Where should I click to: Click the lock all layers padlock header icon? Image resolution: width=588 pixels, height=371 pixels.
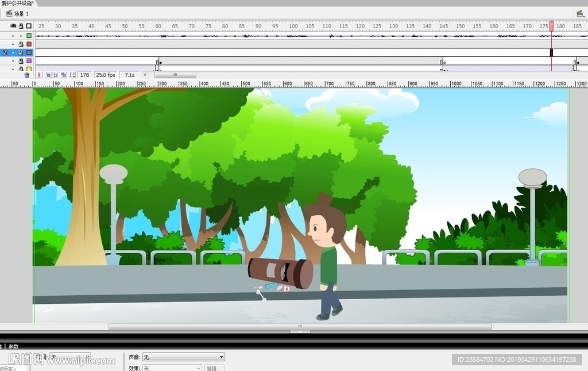21,26
